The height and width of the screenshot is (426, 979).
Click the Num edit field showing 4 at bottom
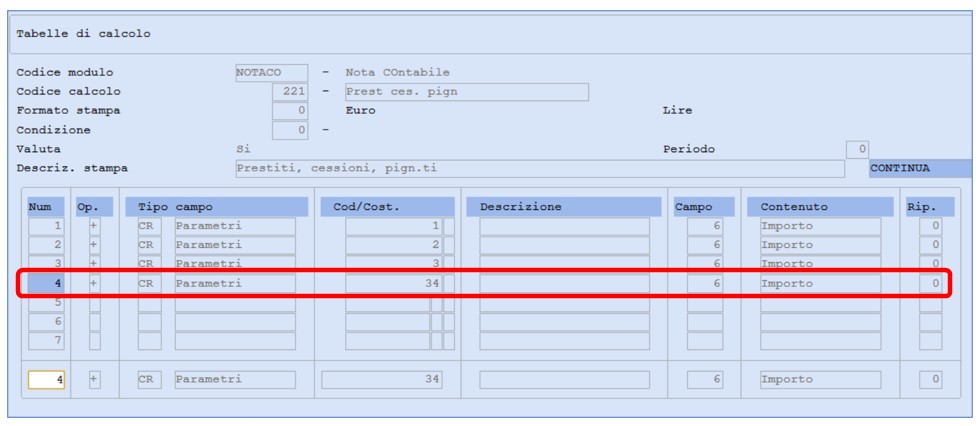[46, 379]
